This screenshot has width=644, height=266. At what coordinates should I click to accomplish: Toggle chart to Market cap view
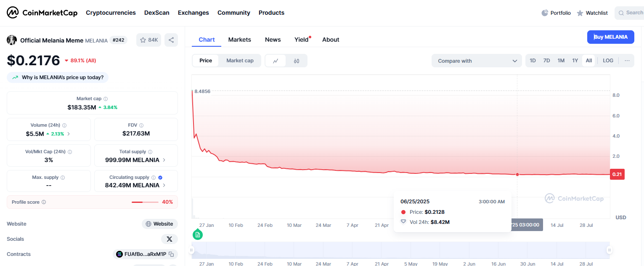click(240, 61)
